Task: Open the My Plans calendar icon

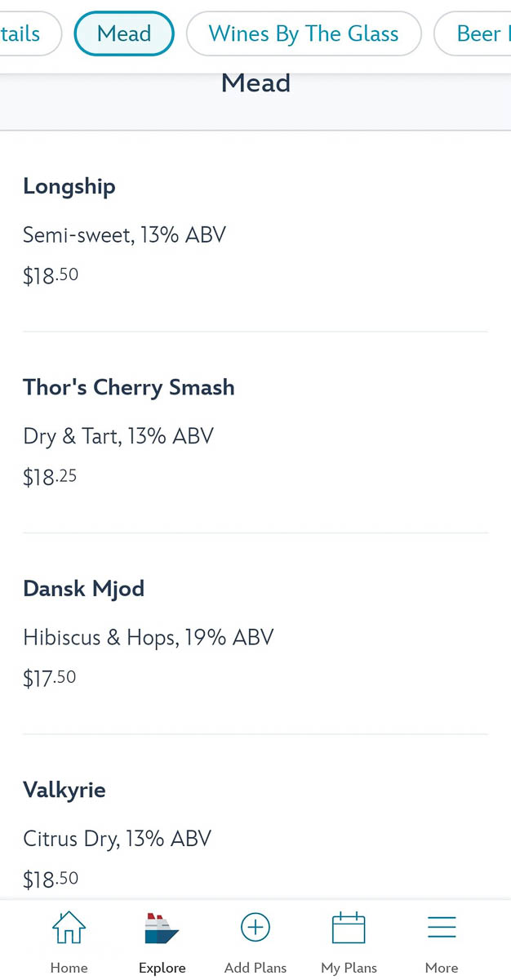Action: [x=349, y=928]
